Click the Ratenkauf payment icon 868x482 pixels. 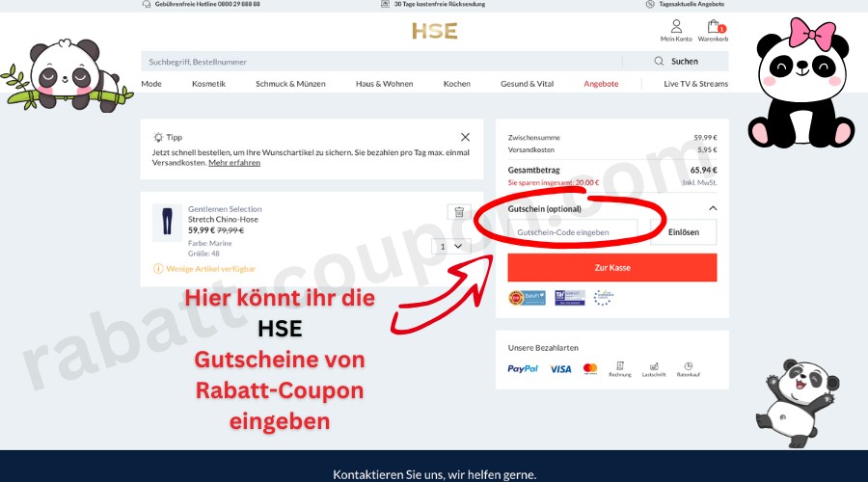(x=688, y=368)
